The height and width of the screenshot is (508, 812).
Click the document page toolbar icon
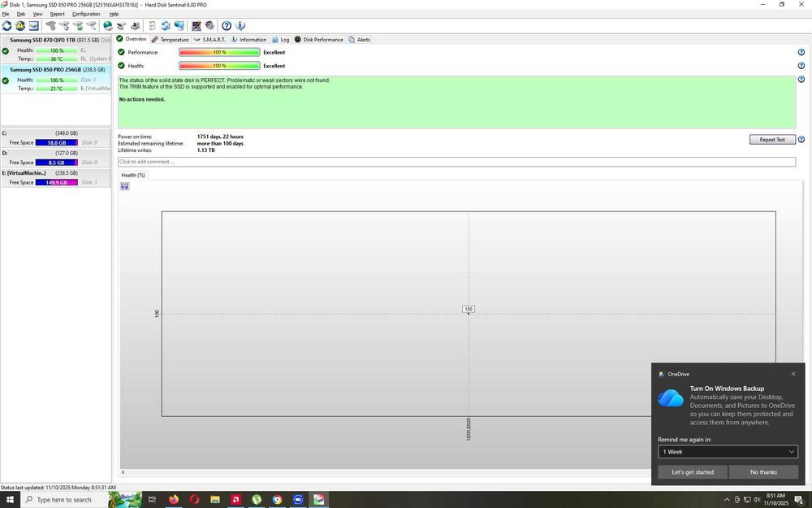[x=153, y=25]
